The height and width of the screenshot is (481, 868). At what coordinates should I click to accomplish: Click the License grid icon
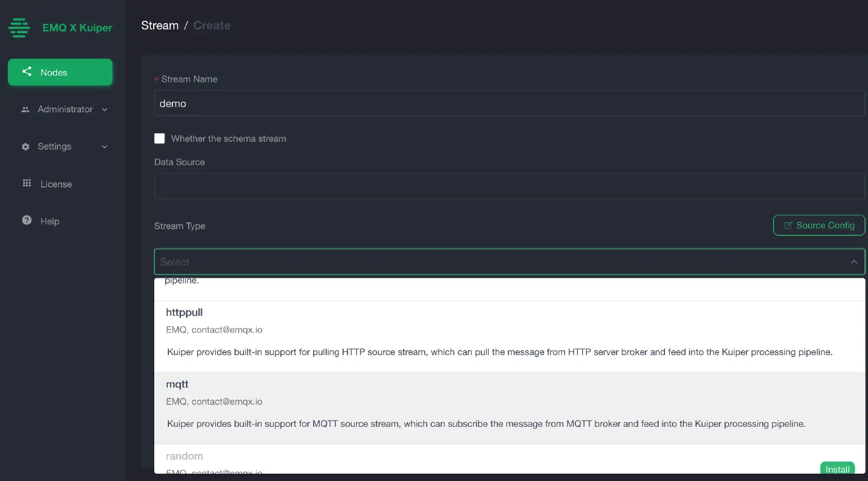[x=27, y=183]
